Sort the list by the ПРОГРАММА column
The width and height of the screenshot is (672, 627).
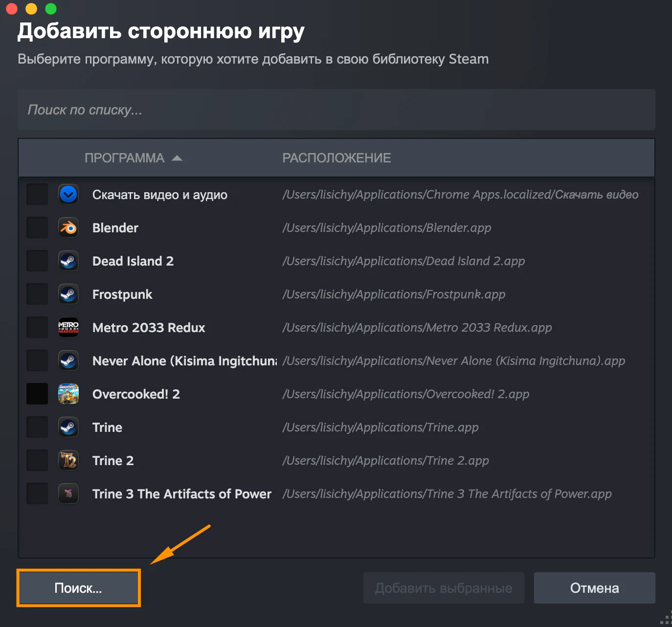[124, 158]
